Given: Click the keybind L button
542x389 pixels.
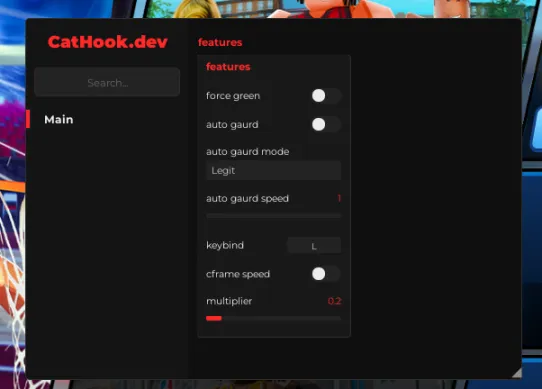Looking at the screenshot, I should [x=314, y=246].
